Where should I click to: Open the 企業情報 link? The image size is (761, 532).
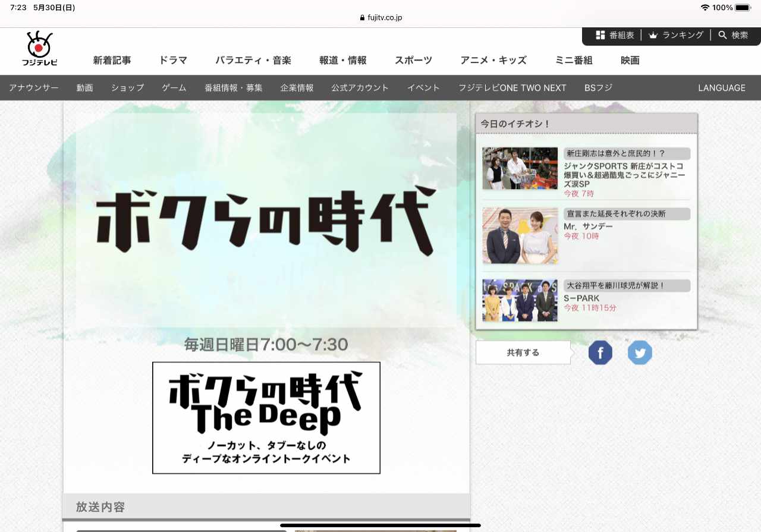click(x=297, y=88)
